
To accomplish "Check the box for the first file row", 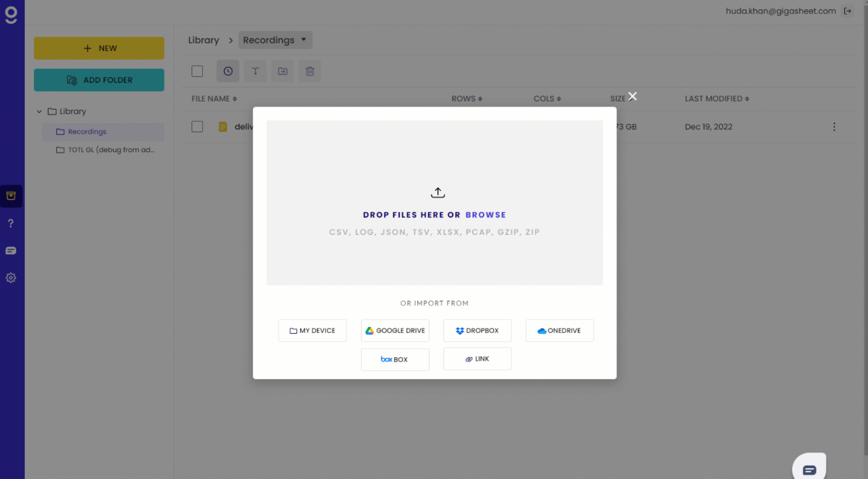I will coord(197,127).
